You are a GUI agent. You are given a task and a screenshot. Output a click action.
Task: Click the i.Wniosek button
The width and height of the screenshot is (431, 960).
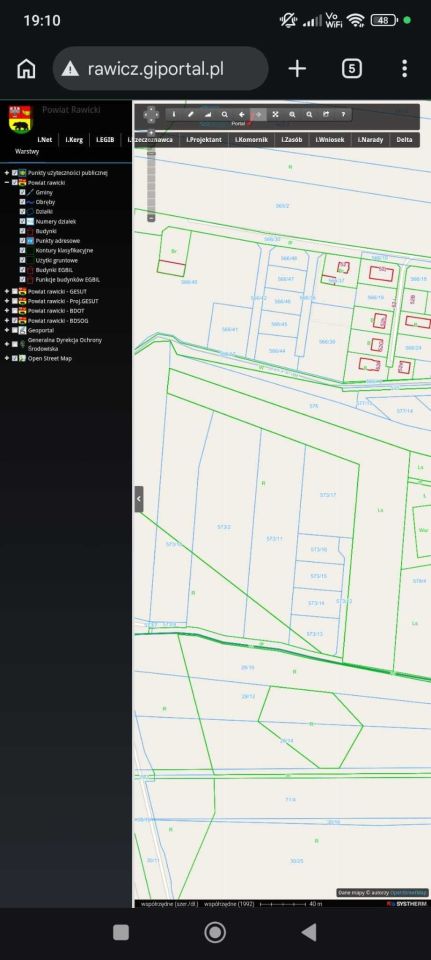click(330, 140)
